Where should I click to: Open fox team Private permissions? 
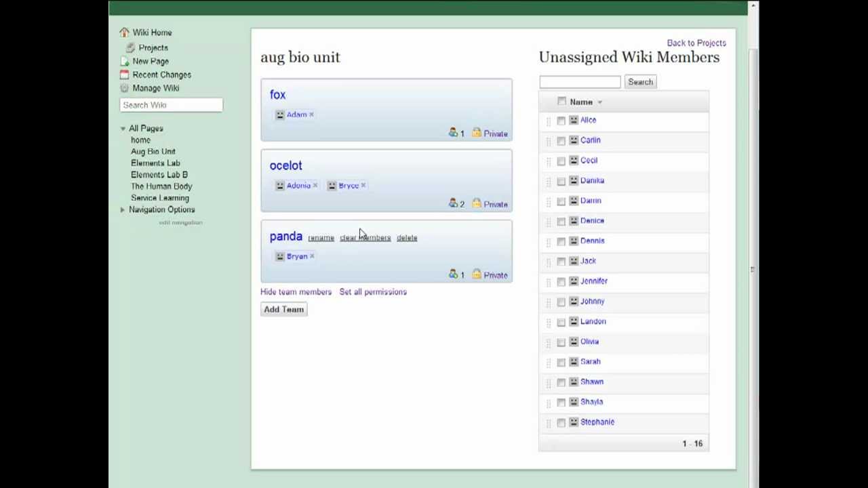point(495,134)
